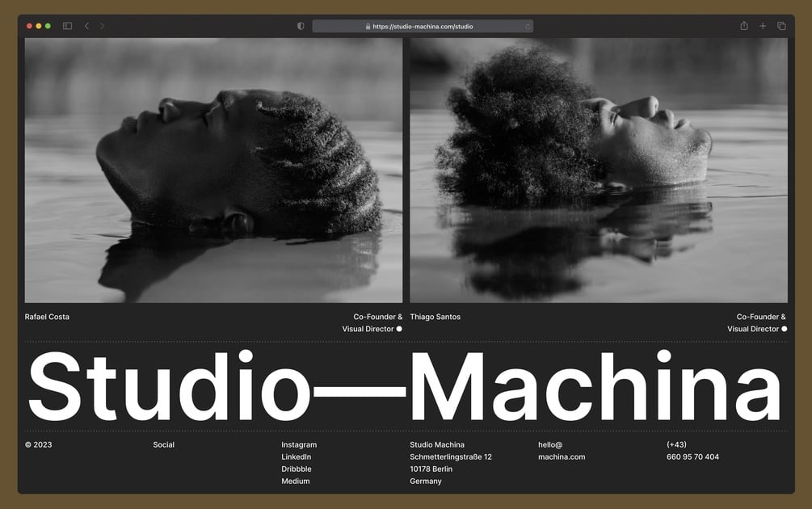
Task: Maximize the window with the green button
Action: point(48,26)
